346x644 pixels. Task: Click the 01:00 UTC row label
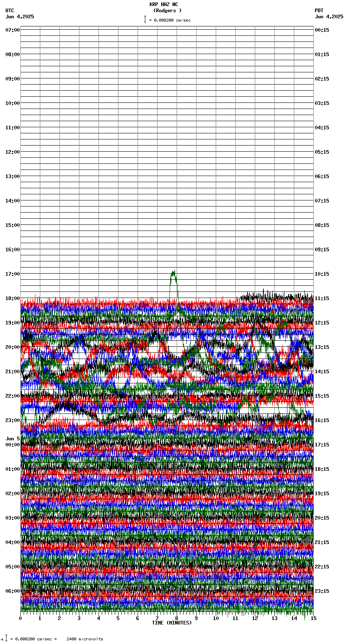pos(13,469)
